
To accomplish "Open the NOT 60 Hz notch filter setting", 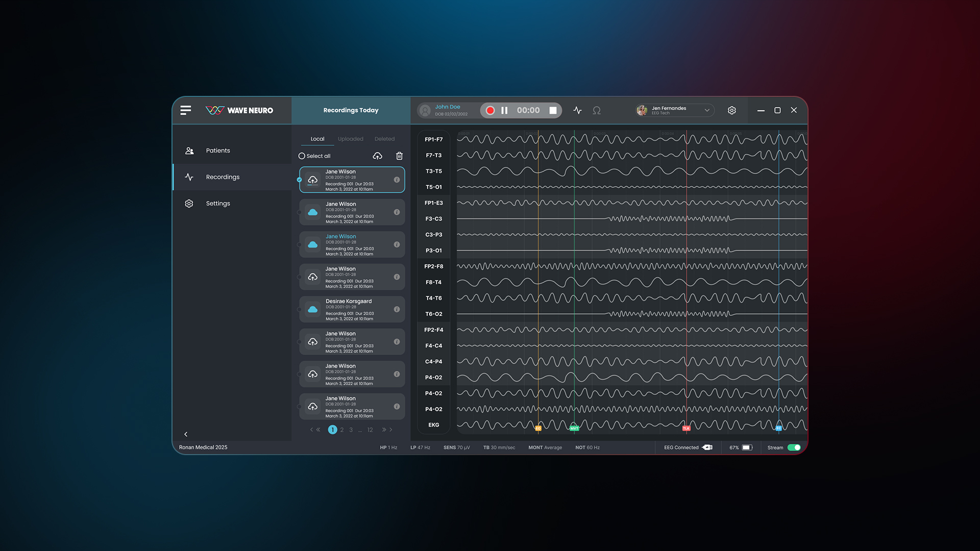I will tap(587, 447).
